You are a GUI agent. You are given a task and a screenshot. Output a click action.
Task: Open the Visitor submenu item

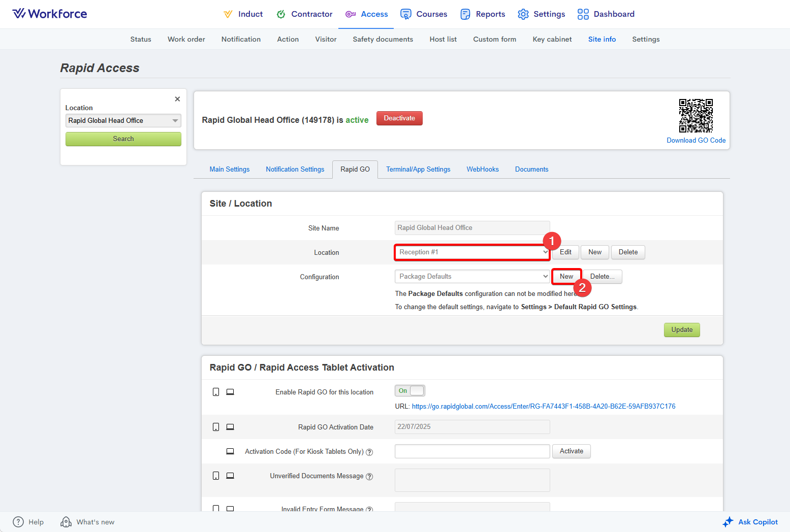coord(326,39)
